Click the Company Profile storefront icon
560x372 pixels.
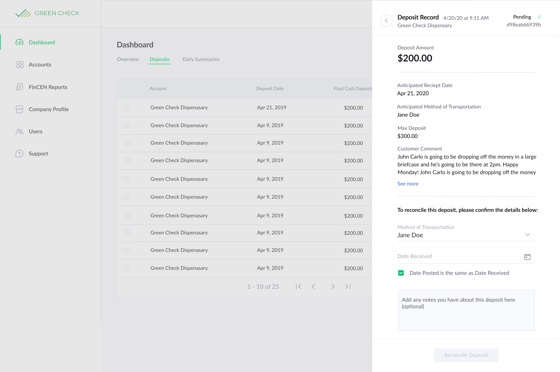click(19, 109)
